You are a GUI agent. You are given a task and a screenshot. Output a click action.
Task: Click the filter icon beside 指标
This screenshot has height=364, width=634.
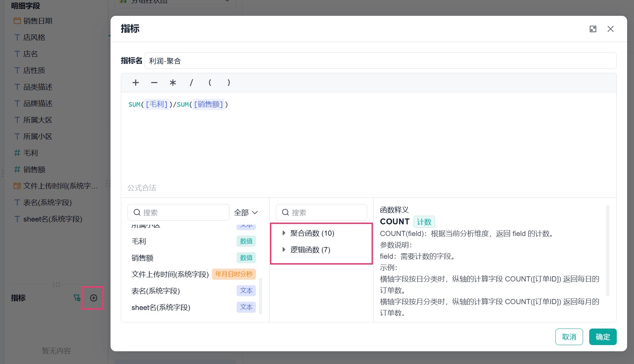(77, 298)
